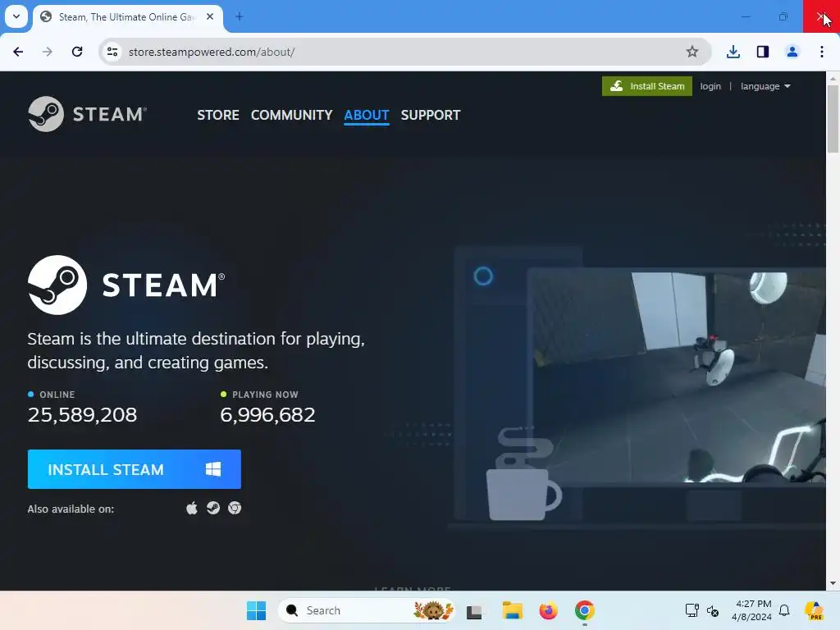Minimize the Chrome browser window

[746, 16]
